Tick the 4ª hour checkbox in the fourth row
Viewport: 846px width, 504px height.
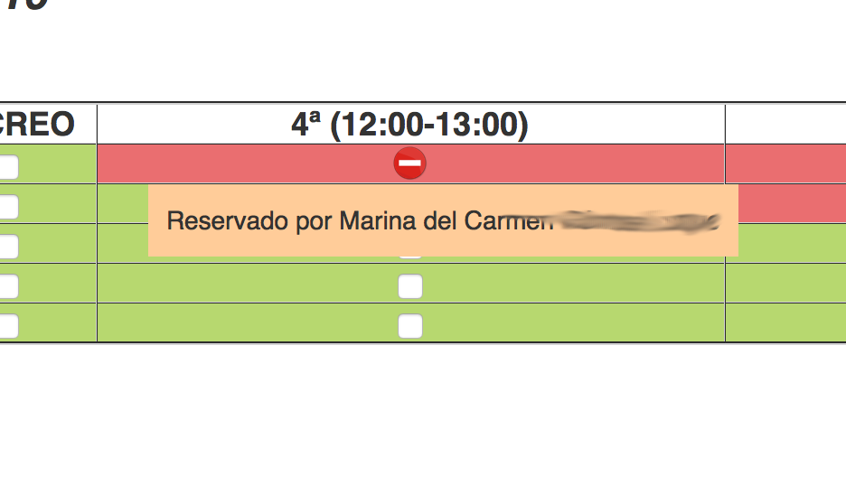[x=410, y=286]
